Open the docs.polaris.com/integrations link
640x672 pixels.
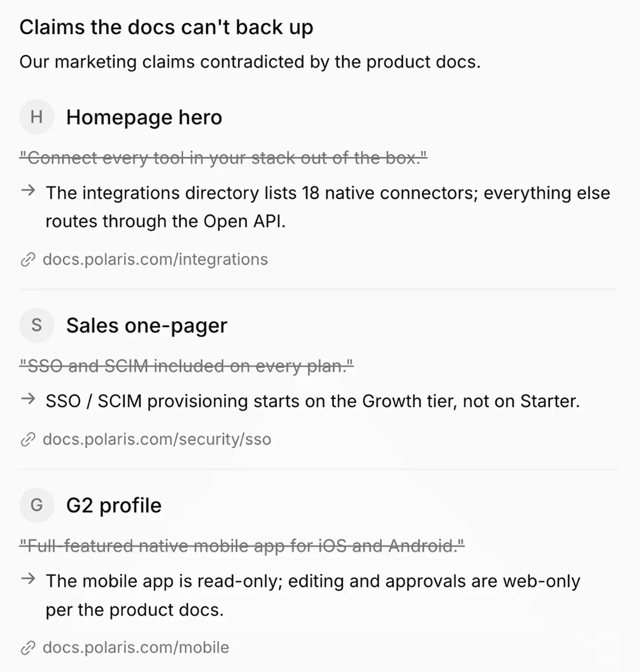point(155,259)
